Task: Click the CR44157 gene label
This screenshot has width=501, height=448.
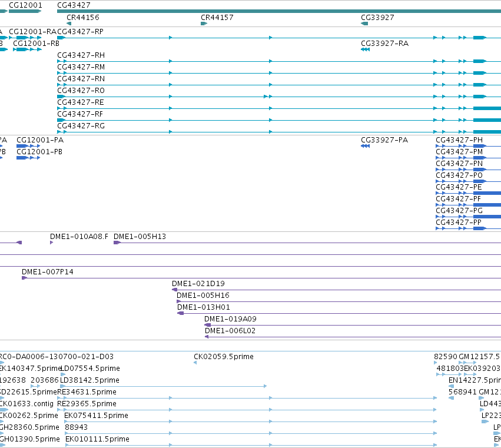Action: pos(217,17)
